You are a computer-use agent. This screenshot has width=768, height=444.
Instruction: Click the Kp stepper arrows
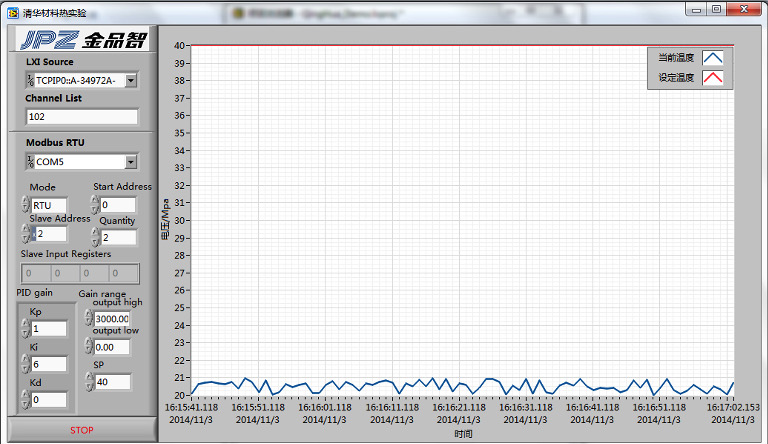pos(25,329)
